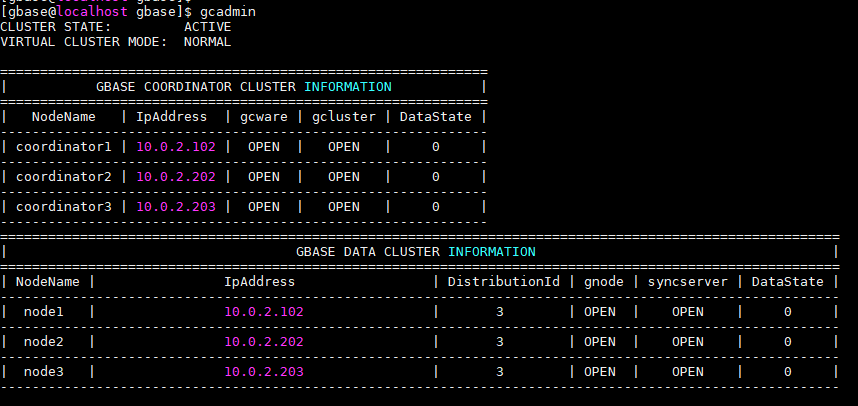Click DataState '0' in coordinator3 row
Viewport: 858px width, 406px height.
436,206
